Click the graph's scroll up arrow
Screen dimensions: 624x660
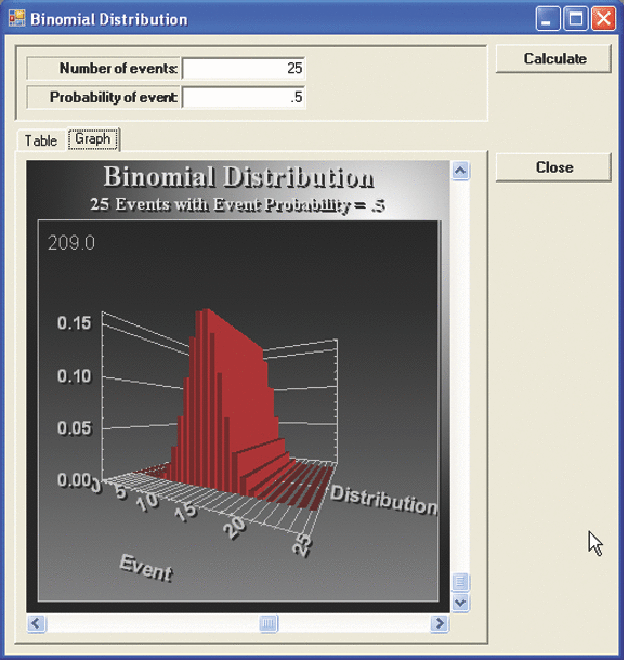pos(460,170)
